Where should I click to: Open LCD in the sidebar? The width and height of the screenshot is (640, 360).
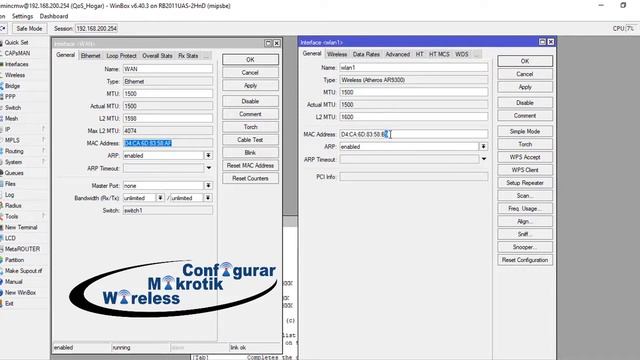click(x=10, y=238)
